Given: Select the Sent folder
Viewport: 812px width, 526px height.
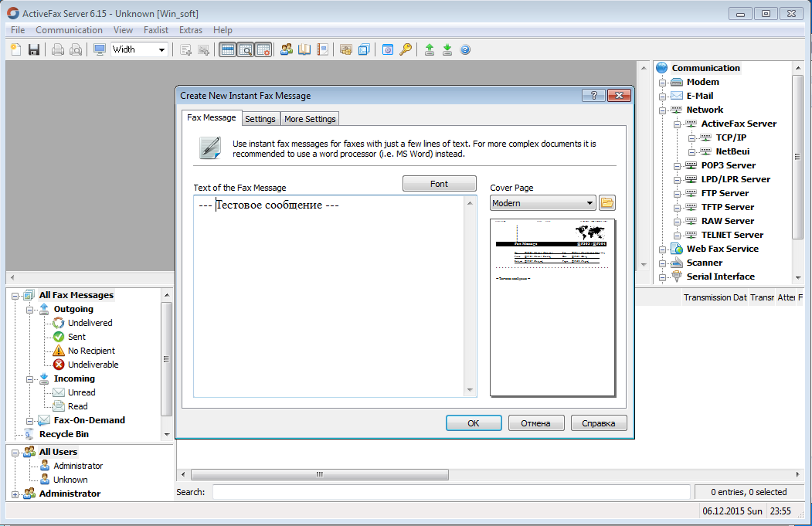Looking at the screenshot, I should 76,337.
